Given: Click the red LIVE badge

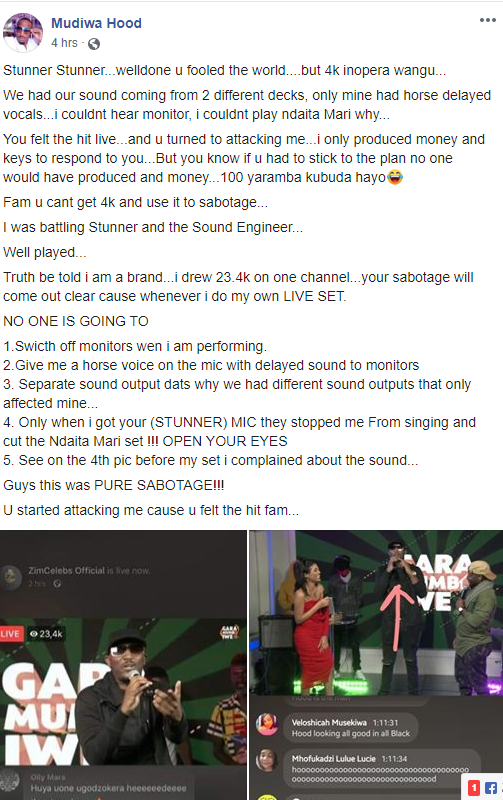Looking at the screenshot, I should click(x=11, y=634).
